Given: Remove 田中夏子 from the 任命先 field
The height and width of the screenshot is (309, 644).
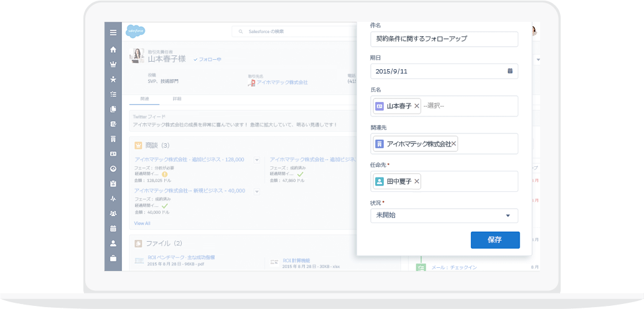Looking at the screenshot, I should coord(417,181).
